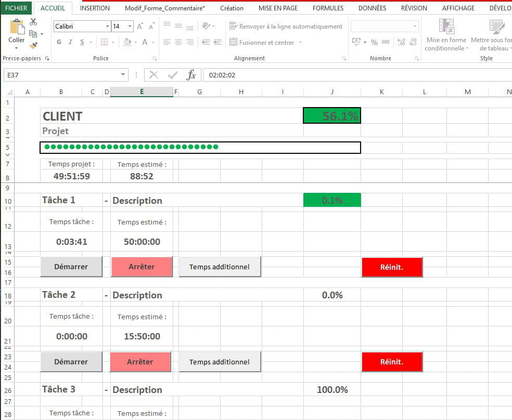
Task: Toggle Renvoyer à la ligne automatiquement
Action: 286,26
